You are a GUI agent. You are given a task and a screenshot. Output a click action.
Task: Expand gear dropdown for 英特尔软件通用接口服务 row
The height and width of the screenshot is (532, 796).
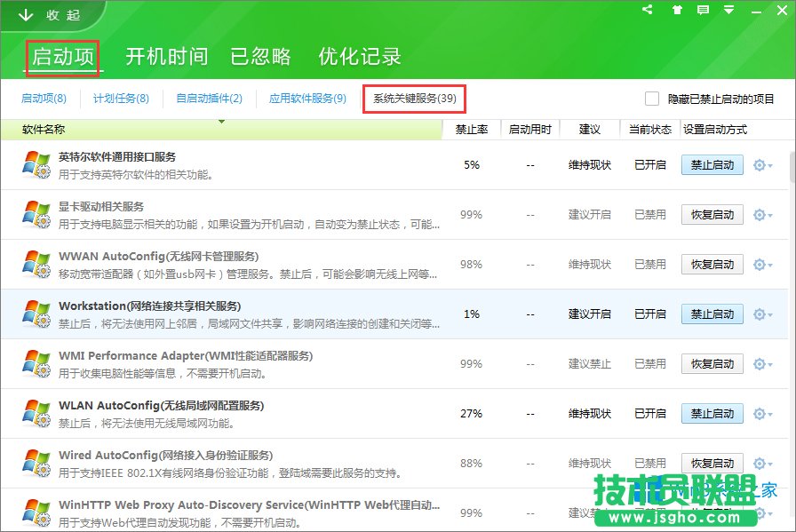762,165
